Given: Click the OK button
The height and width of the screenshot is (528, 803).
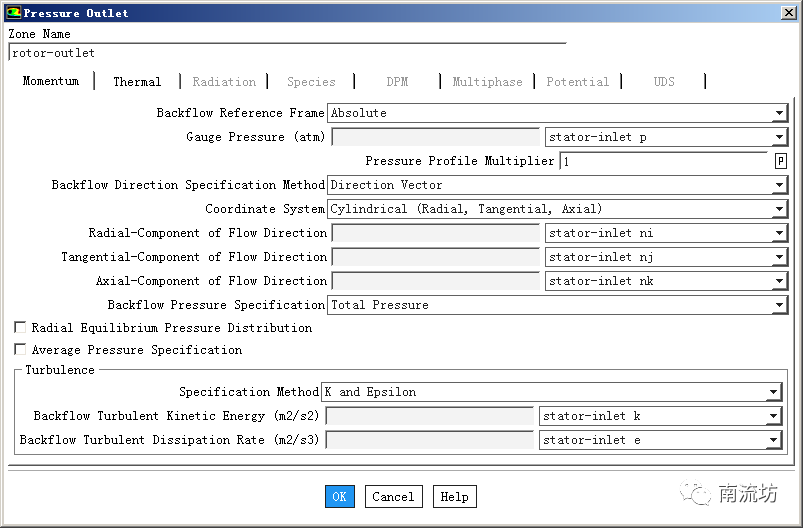Looking at the screenshot, I should pos(339,497).
